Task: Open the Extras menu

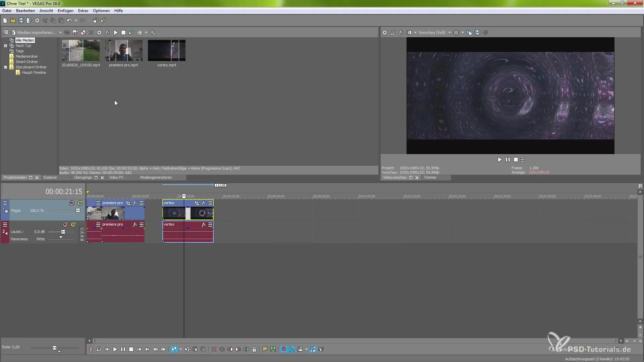Action: [x=83, y=11]
